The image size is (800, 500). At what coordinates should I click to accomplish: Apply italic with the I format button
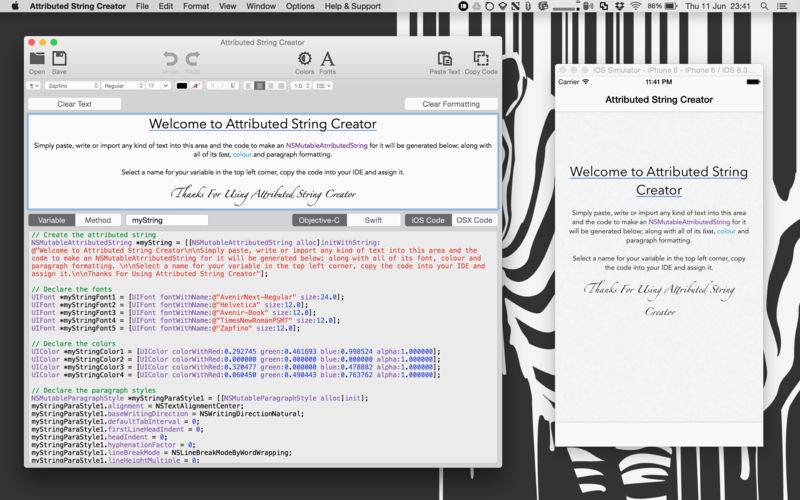coord(222,86)
